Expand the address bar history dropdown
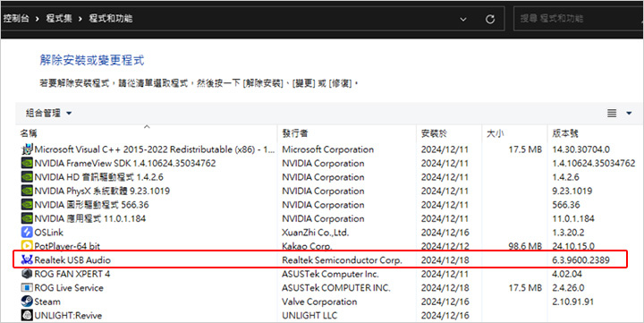This screenshot has height=323, width=644. 463,19
